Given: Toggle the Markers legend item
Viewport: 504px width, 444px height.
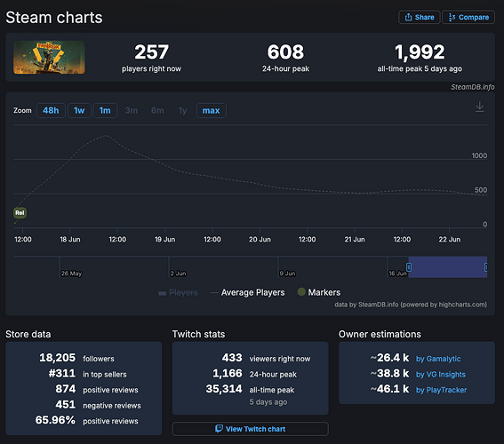Looking at the screenshot, I should click(x=319, y=292).
